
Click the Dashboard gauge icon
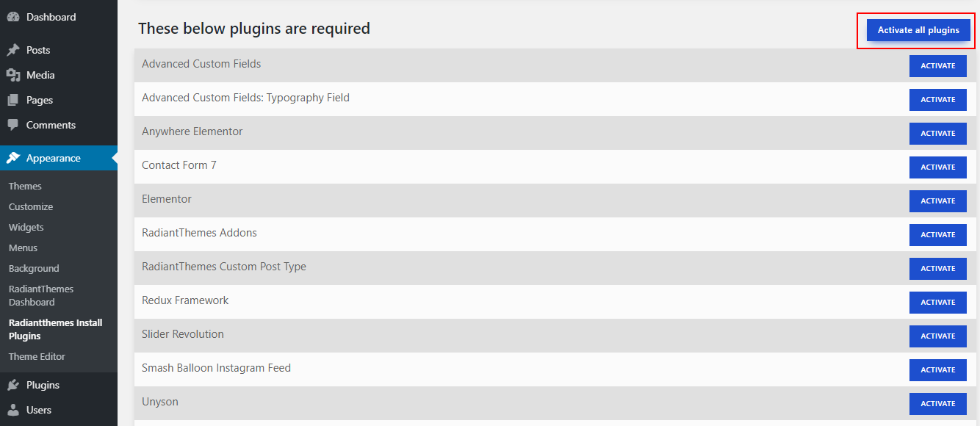click(13, 17)
